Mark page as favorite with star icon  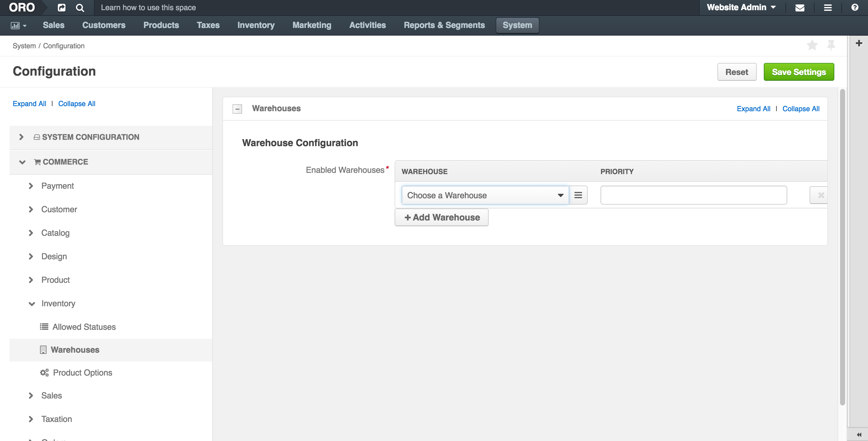coord(812,45)
